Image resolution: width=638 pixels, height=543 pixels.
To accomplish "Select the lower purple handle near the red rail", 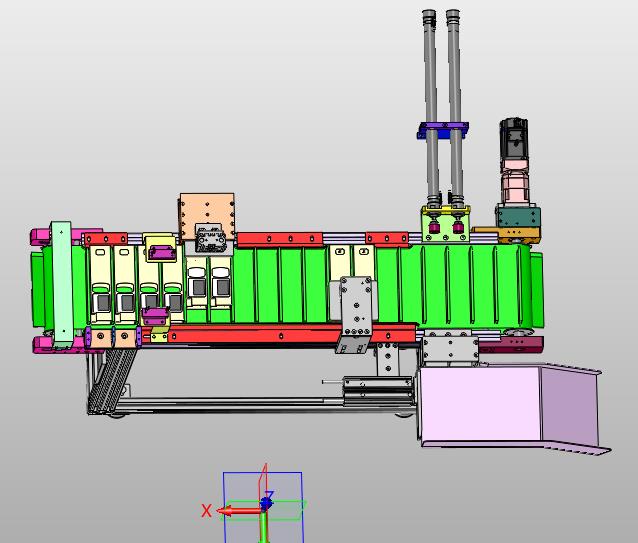I will tap(155, 316).
